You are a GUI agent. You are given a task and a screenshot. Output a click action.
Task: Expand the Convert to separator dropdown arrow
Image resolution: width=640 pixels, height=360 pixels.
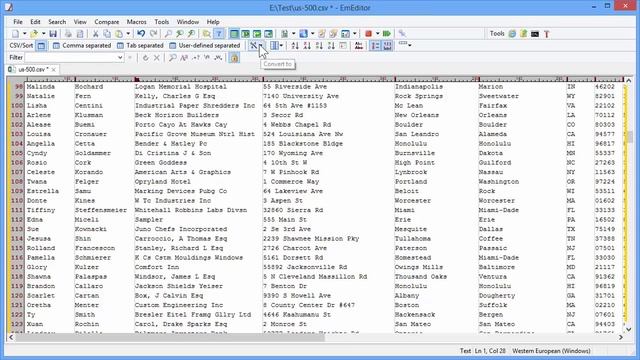click(x=261, y=46)
